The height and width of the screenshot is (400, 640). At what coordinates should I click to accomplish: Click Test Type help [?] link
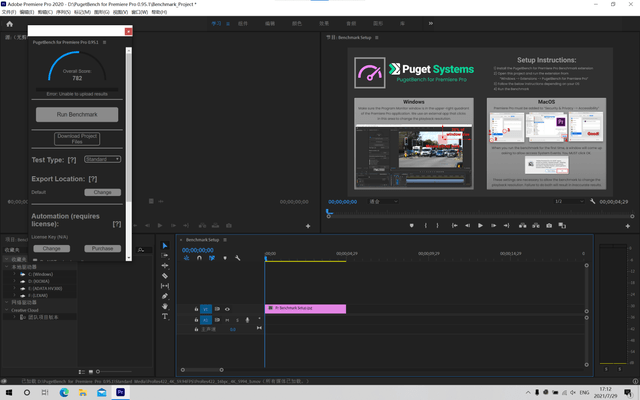click(x=72, y=160)
